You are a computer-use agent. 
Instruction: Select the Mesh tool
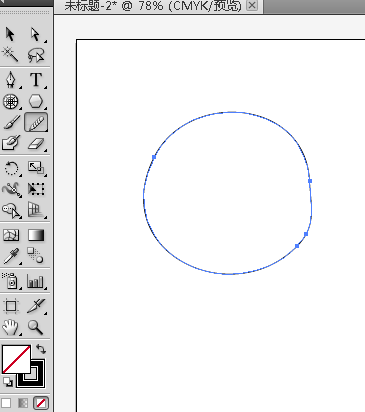(11, 235)
